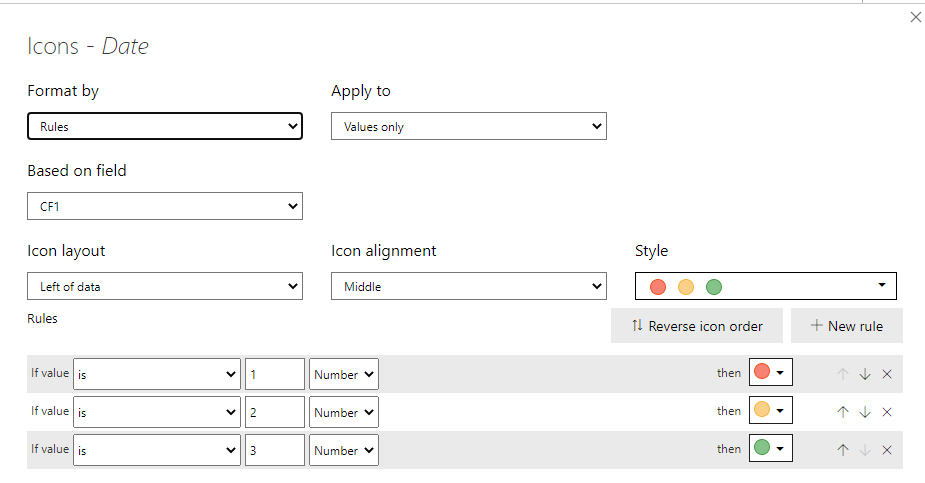Delete the rule with value 1

coord(887,374)
